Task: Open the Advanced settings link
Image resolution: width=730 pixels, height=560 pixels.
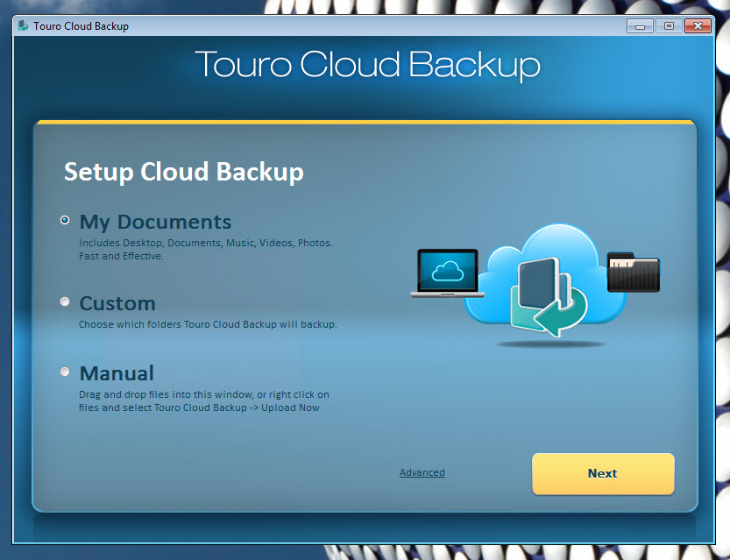Action: pyautogui.click(x=422, y=472)
